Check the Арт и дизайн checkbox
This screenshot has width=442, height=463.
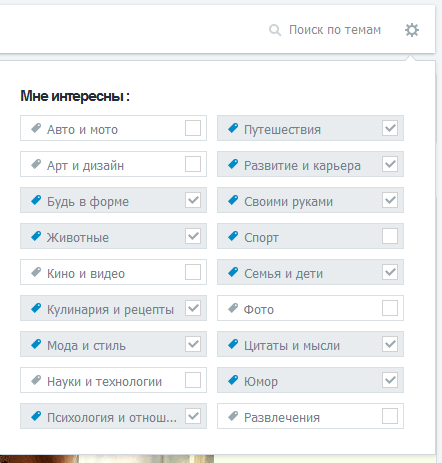pos(193,164)
